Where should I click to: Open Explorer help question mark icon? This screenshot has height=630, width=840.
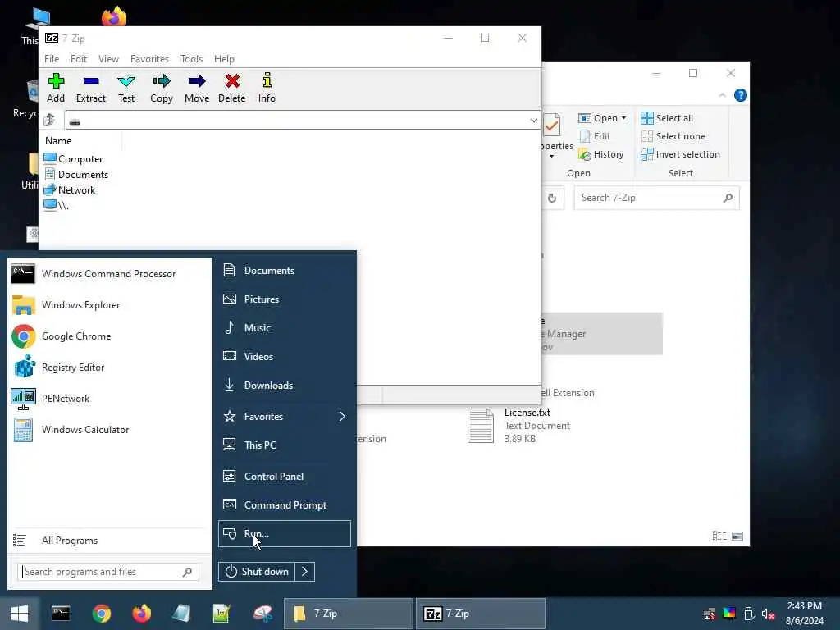point(741,95)
